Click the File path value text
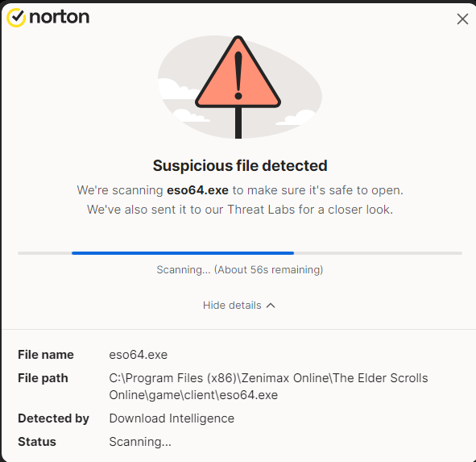The width and height of the screenshot is (476, 462). click(x=268, y=387)
